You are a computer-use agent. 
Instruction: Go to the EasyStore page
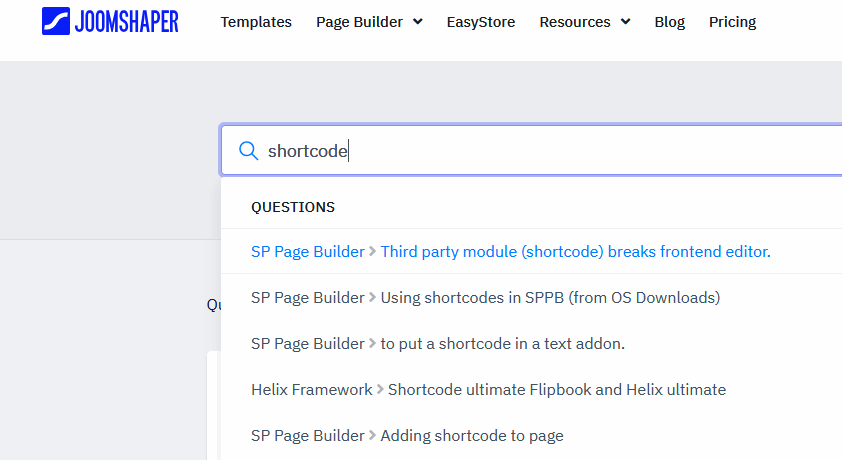(481, 22)
